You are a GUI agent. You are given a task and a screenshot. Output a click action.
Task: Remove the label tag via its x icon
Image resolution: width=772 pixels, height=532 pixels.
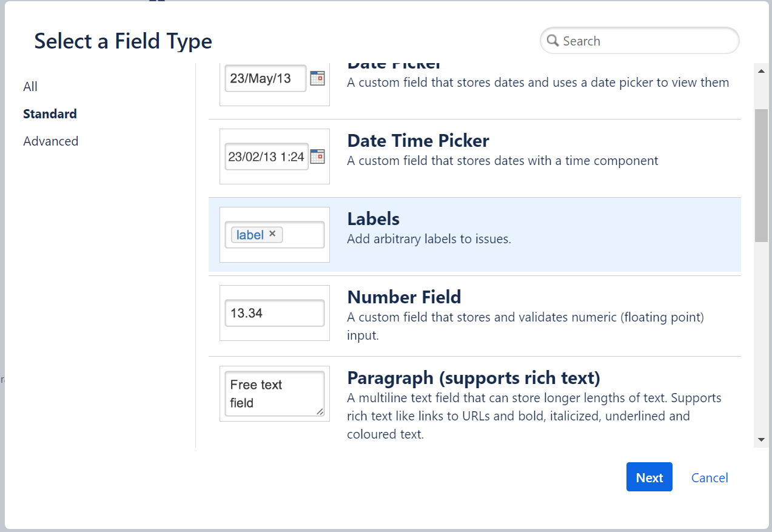[x=273, y=234]
